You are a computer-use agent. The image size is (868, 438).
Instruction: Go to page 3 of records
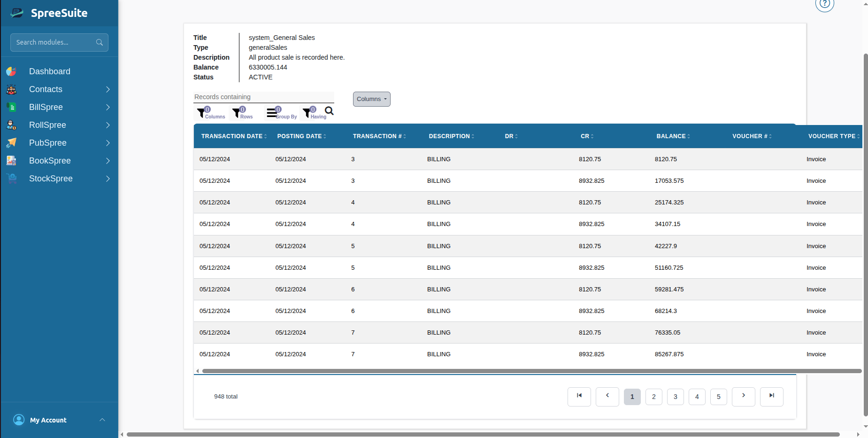[x=676, y=397]
